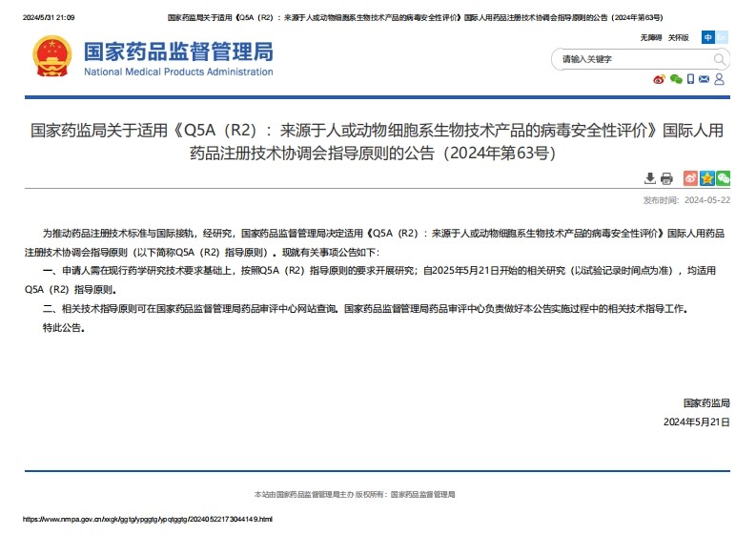
Task: Switch language to En (English)
Action: tap(722, 37)
